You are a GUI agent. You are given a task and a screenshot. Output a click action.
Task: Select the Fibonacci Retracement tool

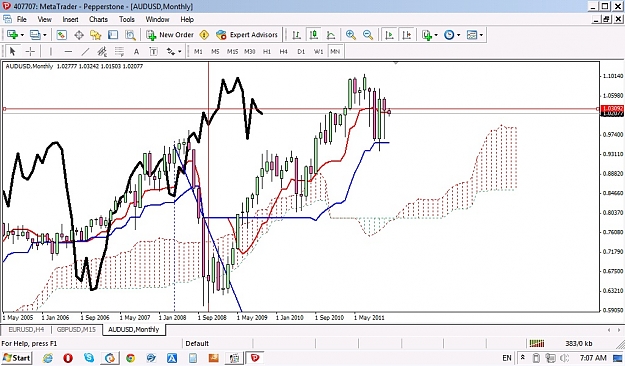click(x=119, y=51)
